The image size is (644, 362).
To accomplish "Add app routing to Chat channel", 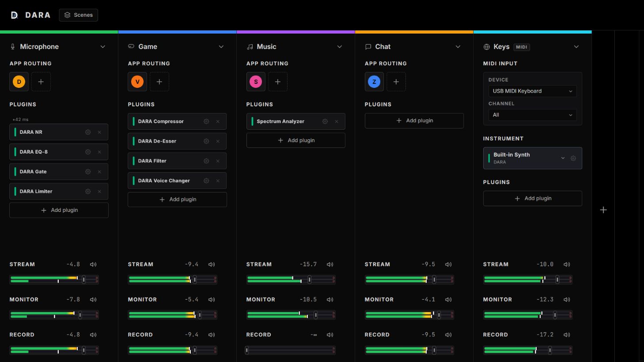I will [x=396, y=82].
